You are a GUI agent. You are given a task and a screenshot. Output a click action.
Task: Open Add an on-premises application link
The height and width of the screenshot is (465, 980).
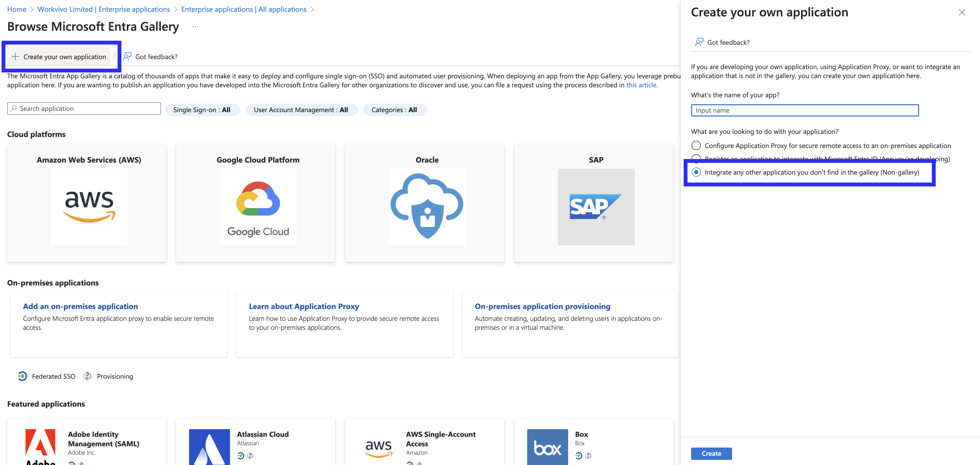(80, 306)
